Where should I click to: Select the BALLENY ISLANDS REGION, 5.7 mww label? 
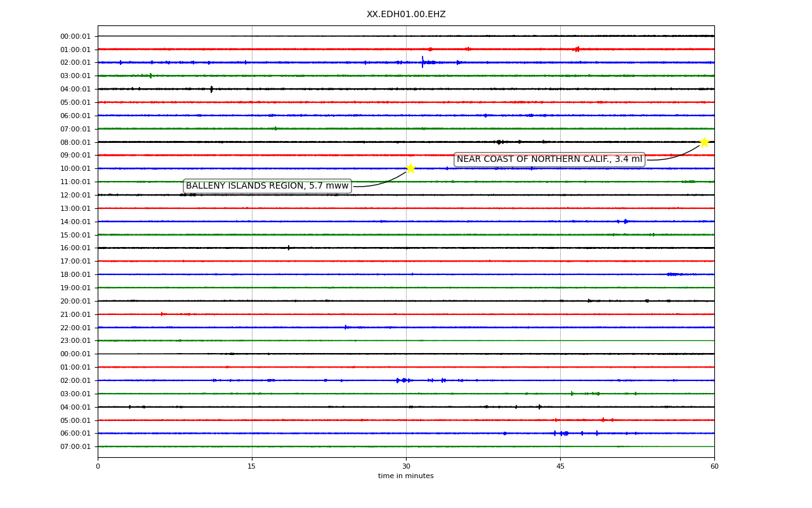(267, 186)
